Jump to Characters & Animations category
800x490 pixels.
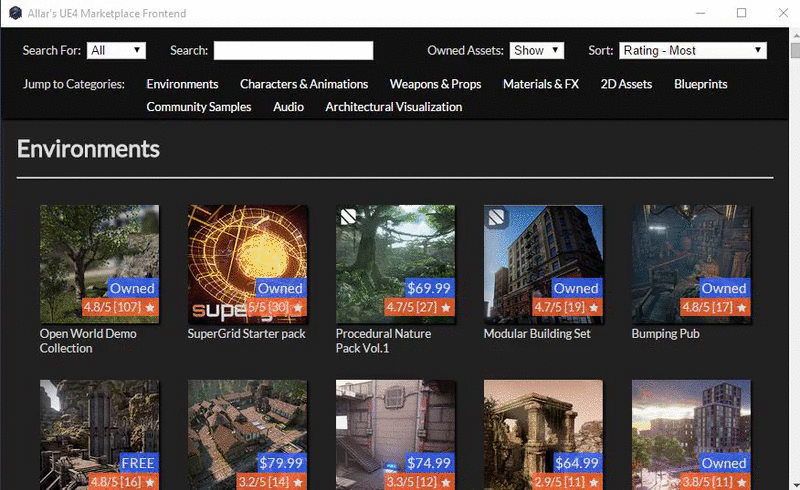[304, 84]
